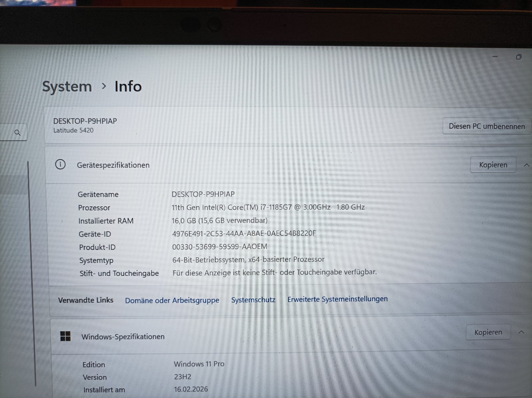The image size is (532, 398).
Task: Click the Edition label
Action: tap(94, 365)
